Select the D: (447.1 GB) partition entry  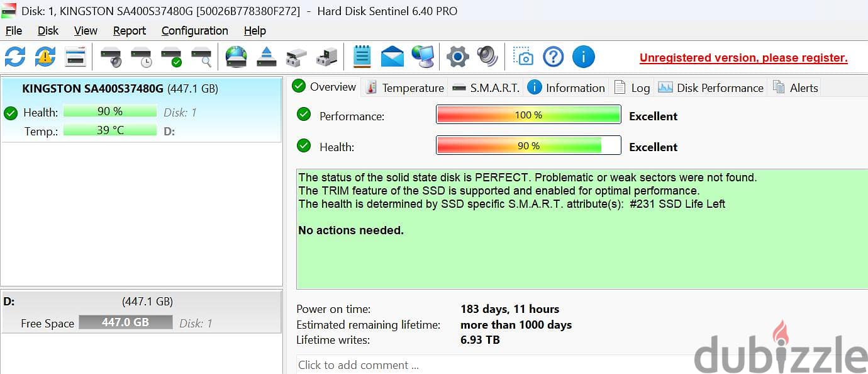[x=141, y=311]
